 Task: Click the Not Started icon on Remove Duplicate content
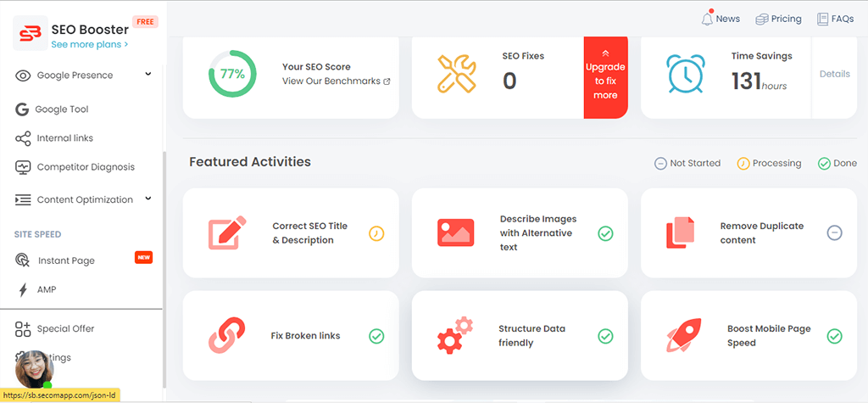834,232
